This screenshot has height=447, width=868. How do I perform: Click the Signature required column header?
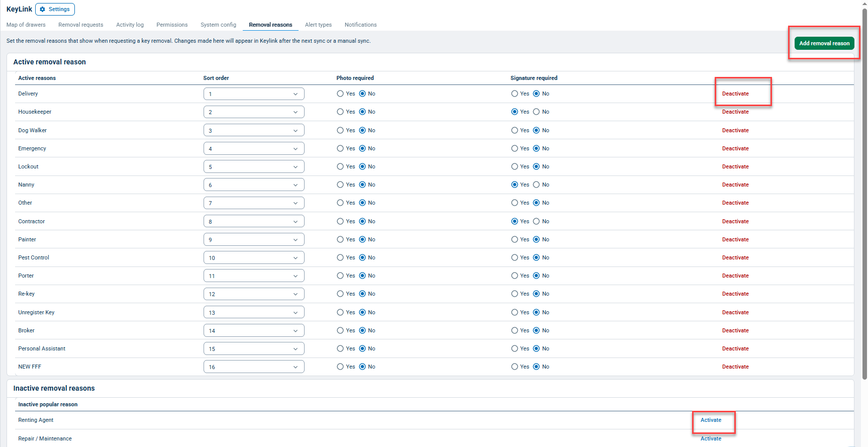point(534,78)
